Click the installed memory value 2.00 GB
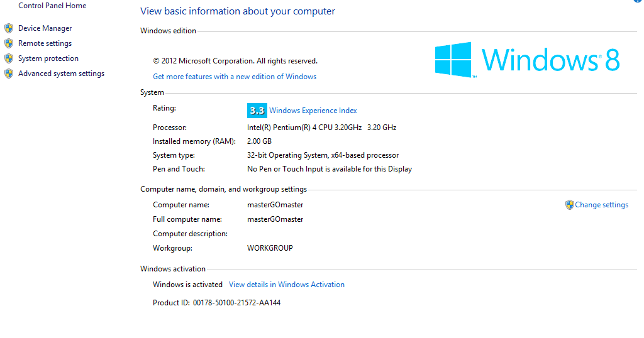This screenshot has height=338, width=644. 259,141
